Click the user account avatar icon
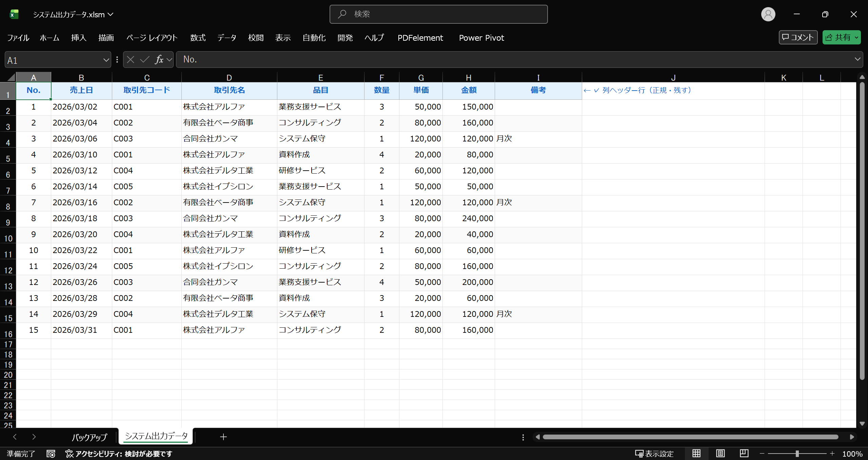The image size is (868, 460). [x=768, y=14]
